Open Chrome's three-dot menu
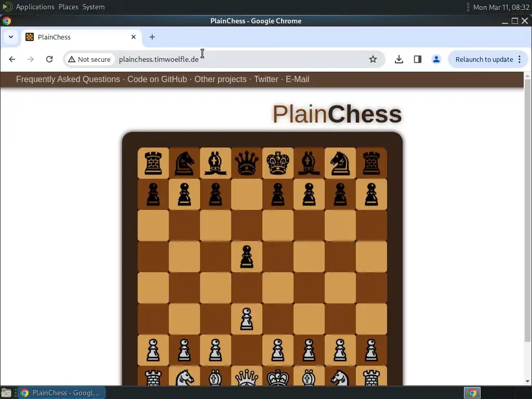This screenshot has height=399, width=532. point(520,59)
